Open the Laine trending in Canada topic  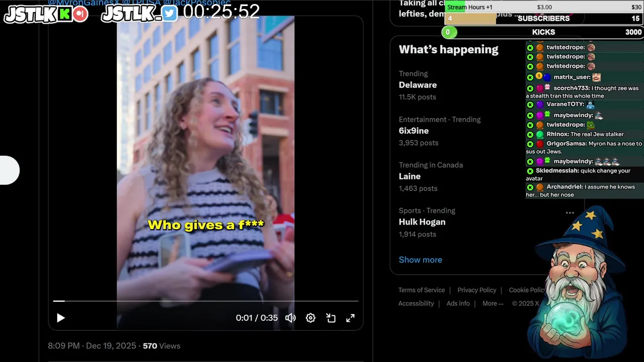click(410, 176)
